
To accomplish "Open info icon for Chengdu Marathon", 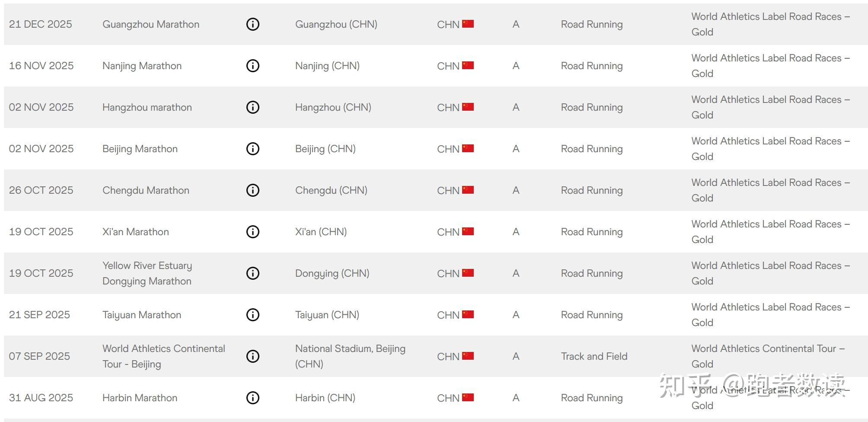I will coord(252,190).
